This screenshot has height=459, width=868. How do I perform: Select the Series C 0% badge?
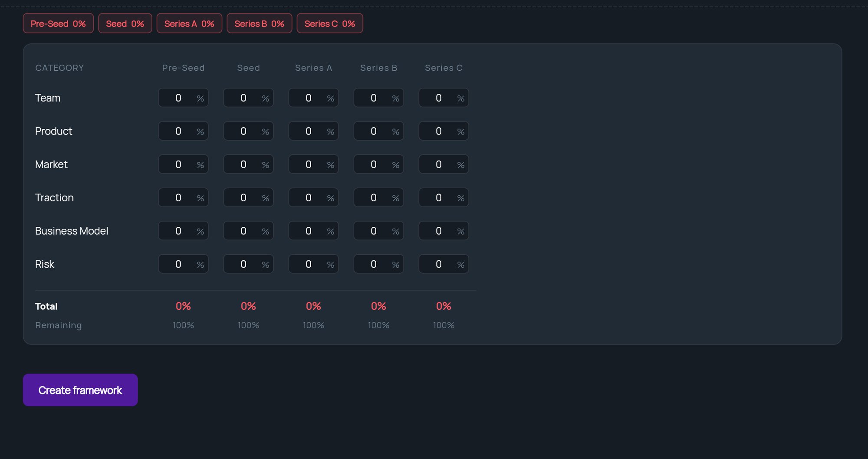point(330,23)
